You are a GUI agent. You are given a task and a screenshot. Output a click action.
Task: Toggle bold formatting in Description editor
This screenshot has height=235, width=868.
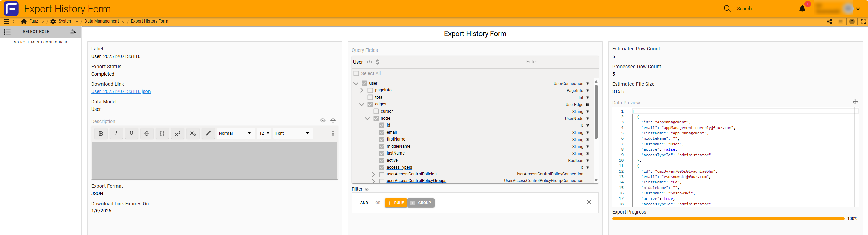[x=101, y=133]
